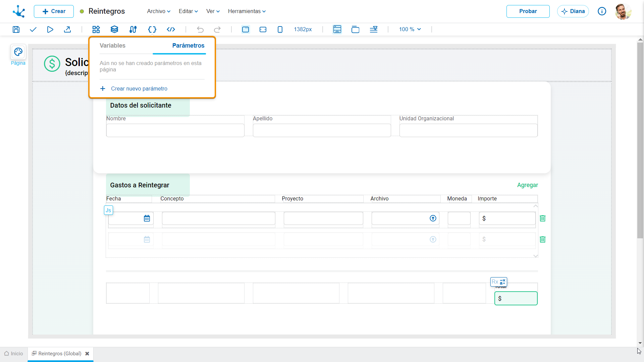Toggle tablet viewport view
Image resolution: width=644 pixels, height=362 pixels.
(263, 29)
